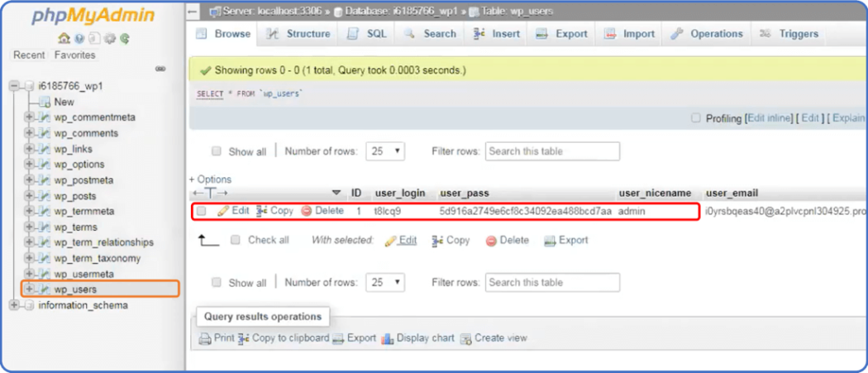Screen dimensions: 868x373
Task: Expand the + Options link
Action: point(210,179)
